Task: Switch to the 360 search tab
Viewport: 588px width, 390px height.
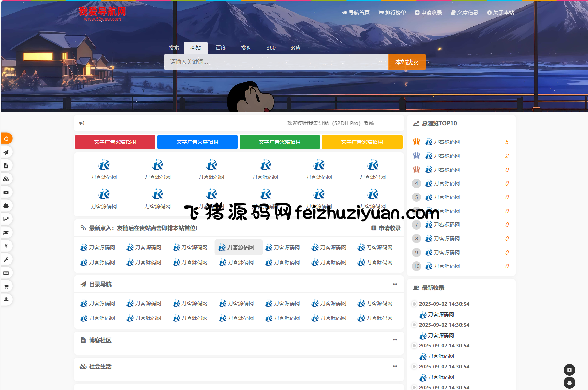Action: (x=271, y=48)
